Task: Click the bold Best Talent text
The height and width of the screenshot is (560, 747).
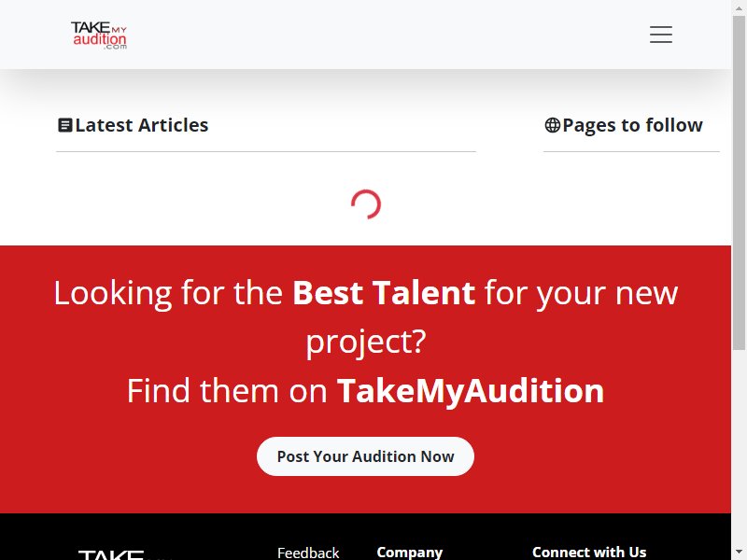Action: (384, 292)
